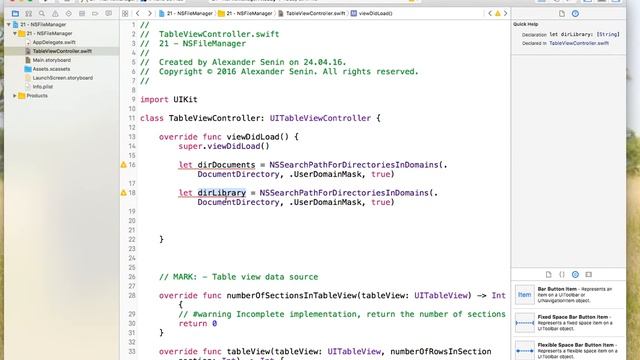The height and width of the screenshot is (360, 640).
Task: Open the Breakpoint navigator icon
Action: [x=95, y=13]
